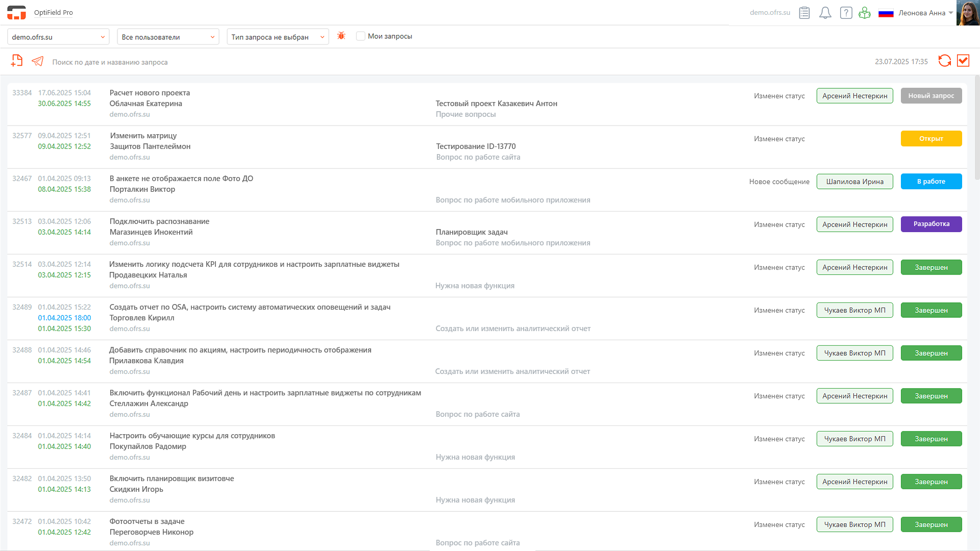Viewport: 980px width, 551px height.
Task: Open the Все пользователи dropdown
Action: 168,37
